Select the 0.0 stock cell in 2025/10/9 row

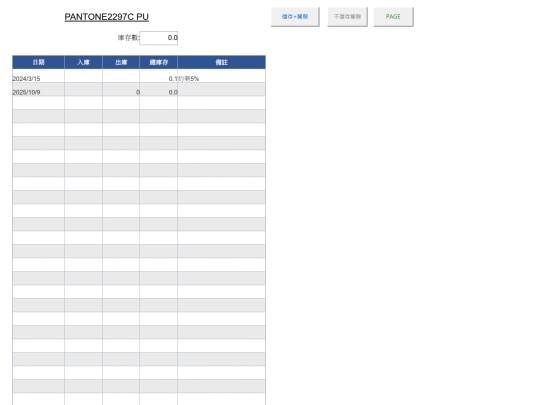tap(158, 90)
